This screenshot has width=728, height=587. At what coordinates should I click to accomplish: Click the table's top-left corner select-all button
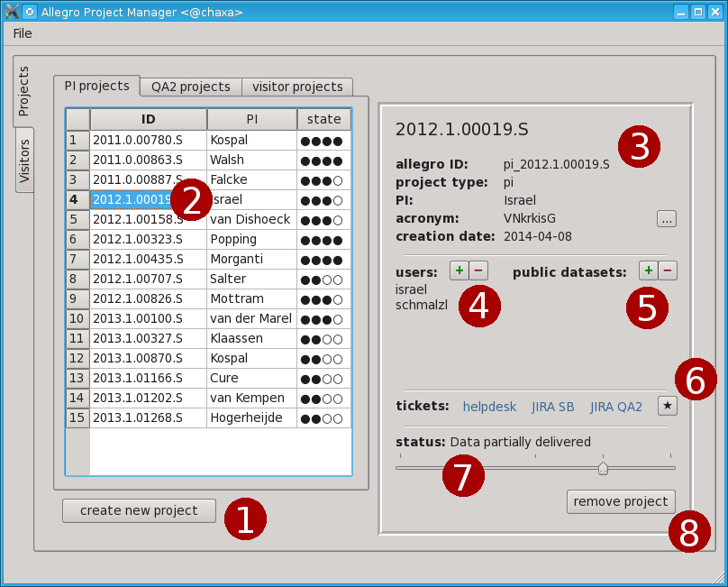click(77, 119)
